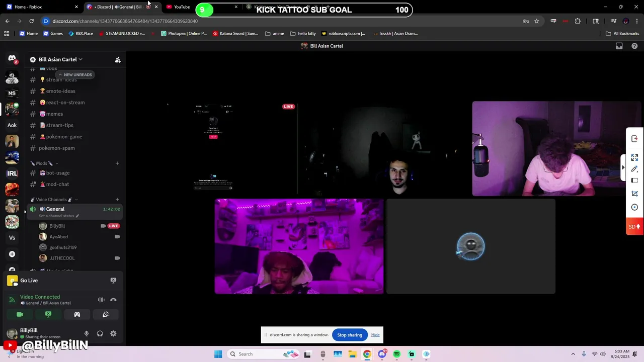Disconnect from voice with hang-up icon
This screenshot has width=644, height=362.
coord(113,300)
